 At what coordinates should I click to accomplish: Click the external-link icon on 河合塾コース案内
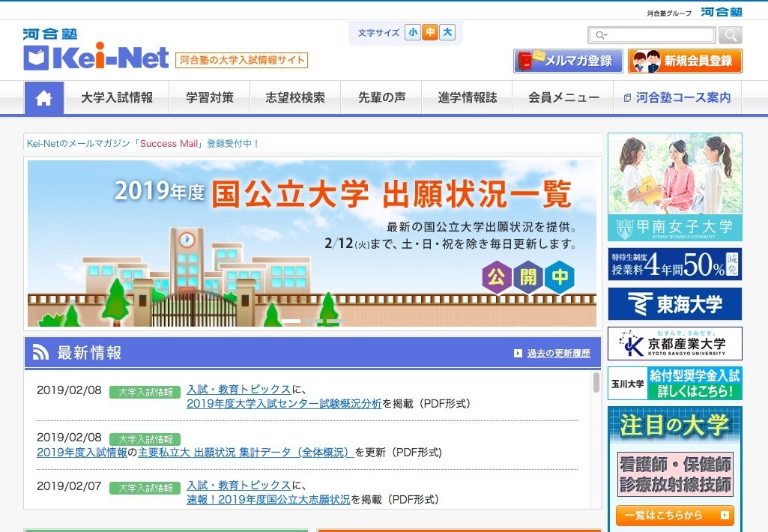627,97
